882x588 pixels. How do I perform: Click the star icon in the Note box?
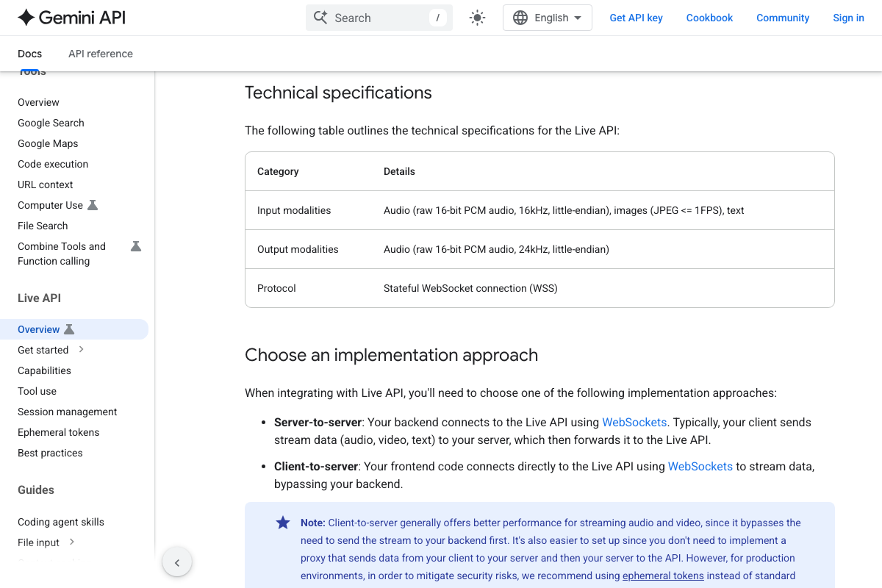283,523
